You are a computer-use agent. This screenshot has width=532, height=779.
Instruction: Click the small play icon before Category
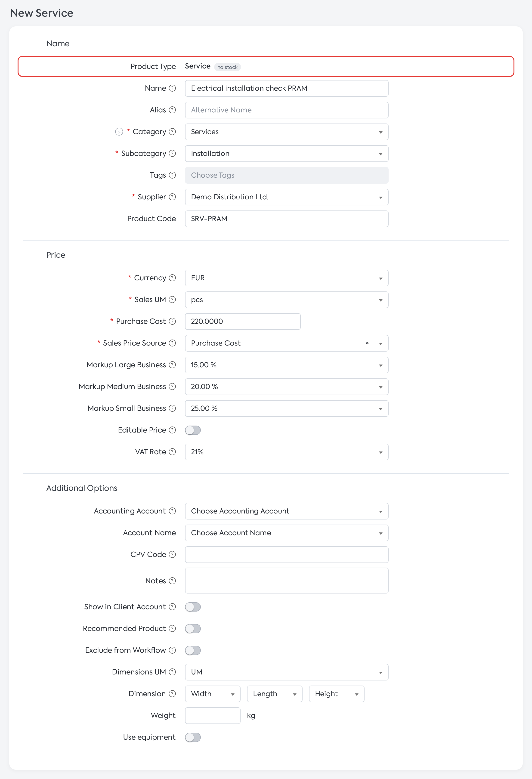tap(119, 132)
